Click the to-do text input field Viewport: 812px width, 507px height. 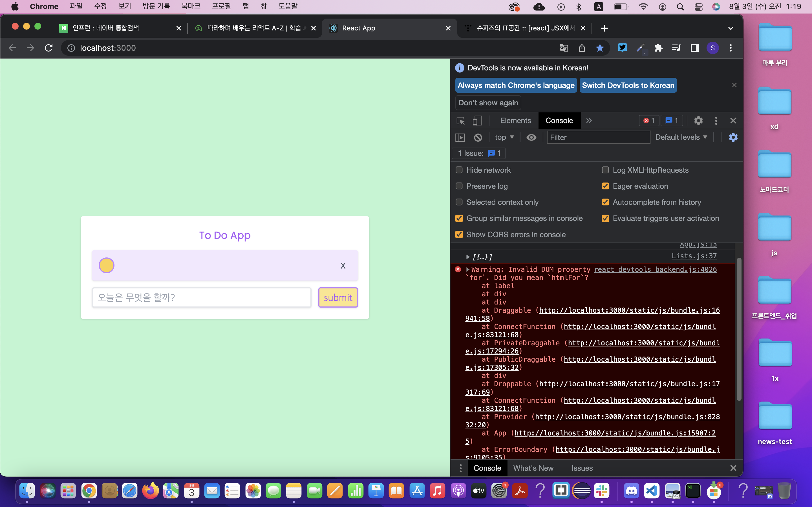pos(202,297)
